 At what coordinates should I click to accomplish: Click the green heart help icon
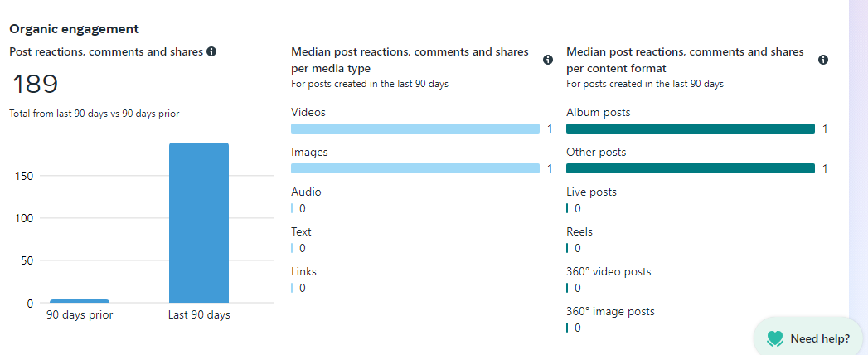point(775,338)
